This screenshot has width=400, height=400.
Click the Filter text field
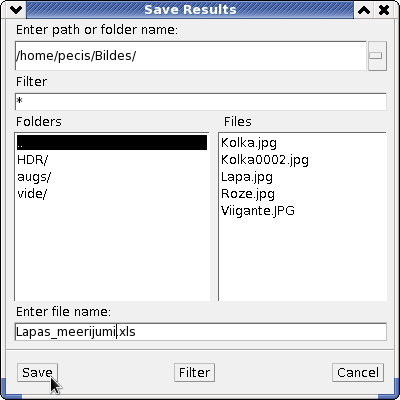pos(201,102)
